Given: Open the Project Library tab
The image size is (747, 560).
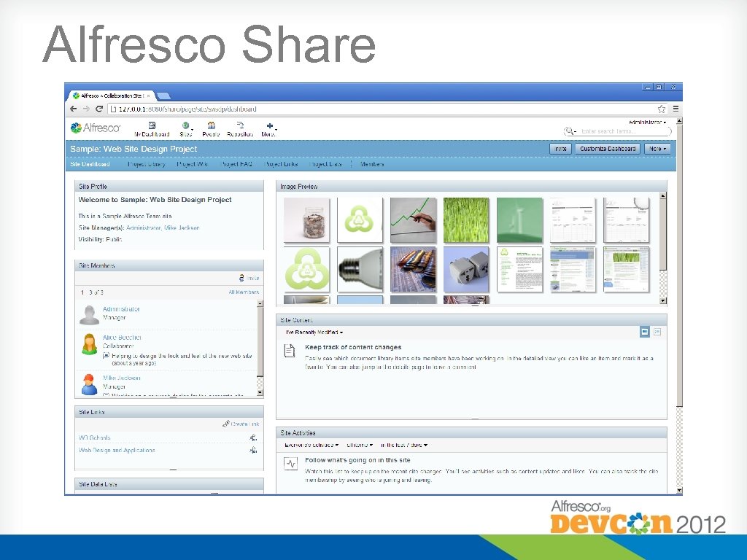Looking at the screenshot, I should click(x=146, y=164).
